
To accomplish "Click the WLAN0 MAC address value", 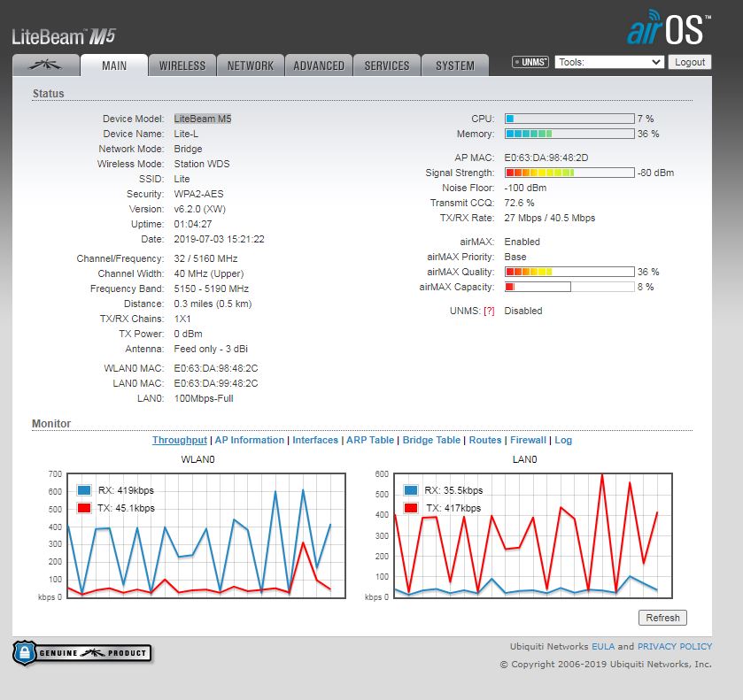I will [215, 368].
